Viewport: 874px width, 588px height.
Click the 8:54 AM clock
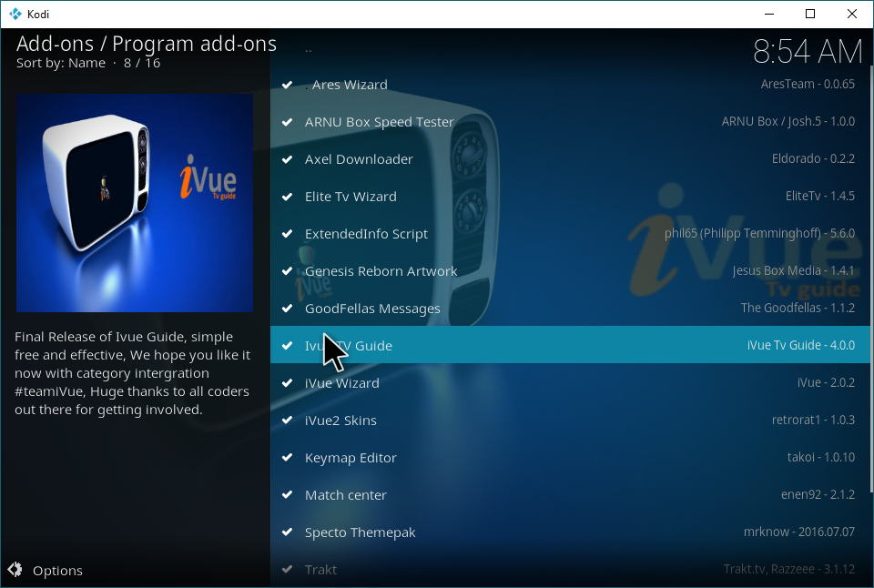(808, 52)
